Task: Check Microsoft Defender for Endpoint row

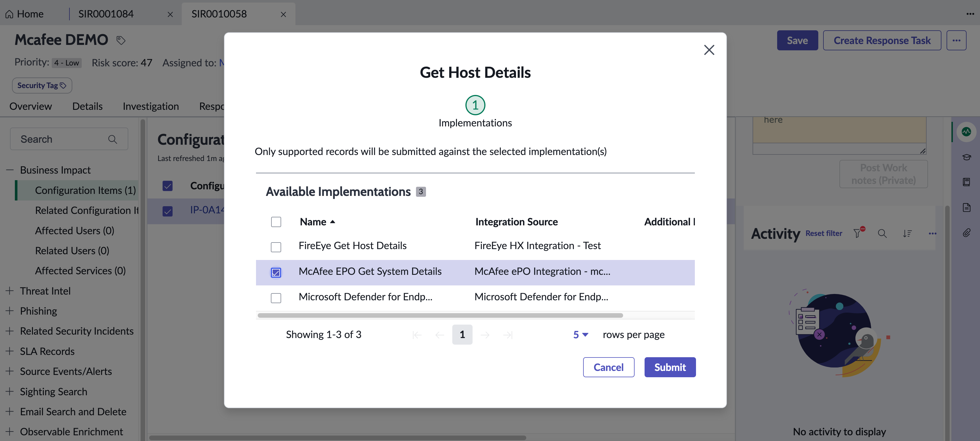Action: click(x=276, y=298)
